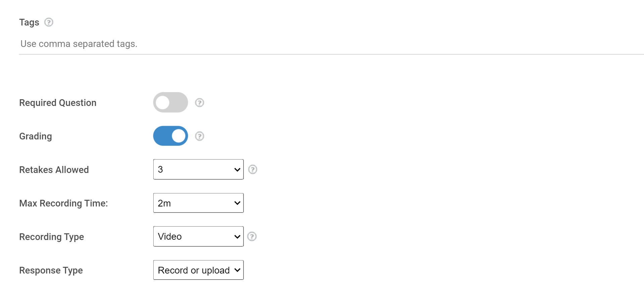Click the Retakes Allowed label
The width and height of the screenshot is (644, 298).
click(x=54, y=170)
